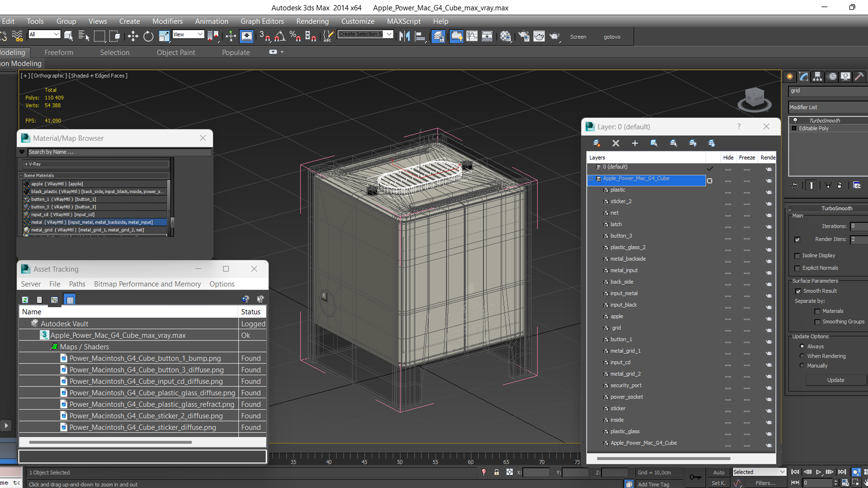Open the Material Editor
Screen dimensions: 868x488
tap(505, 37)
